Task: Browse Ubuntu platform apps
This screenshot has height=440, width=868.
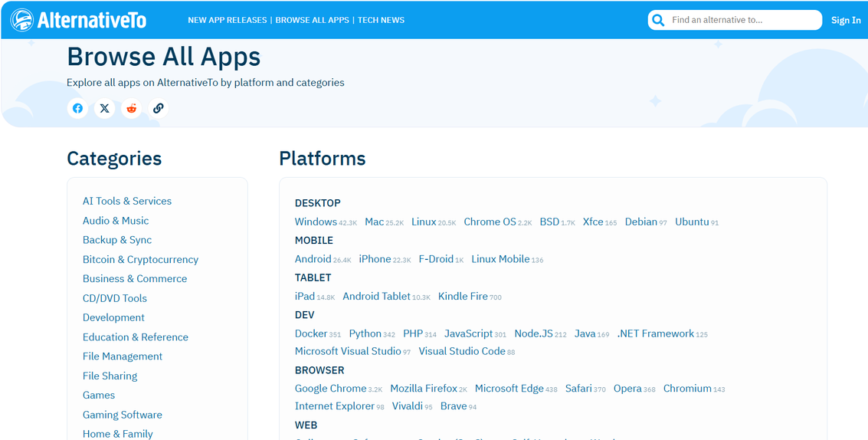Action: coord(692,222)
